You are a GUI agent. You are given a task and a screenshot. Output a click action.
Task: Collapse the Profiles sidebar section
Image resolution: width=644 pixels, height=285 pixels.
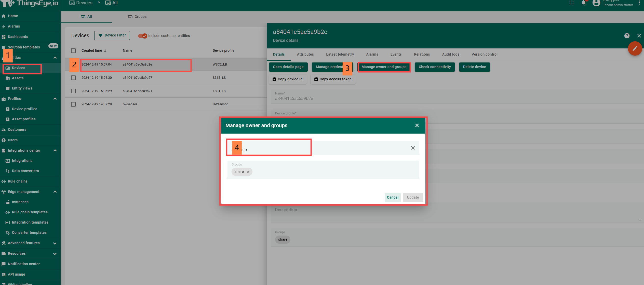(x=55, y=99)
